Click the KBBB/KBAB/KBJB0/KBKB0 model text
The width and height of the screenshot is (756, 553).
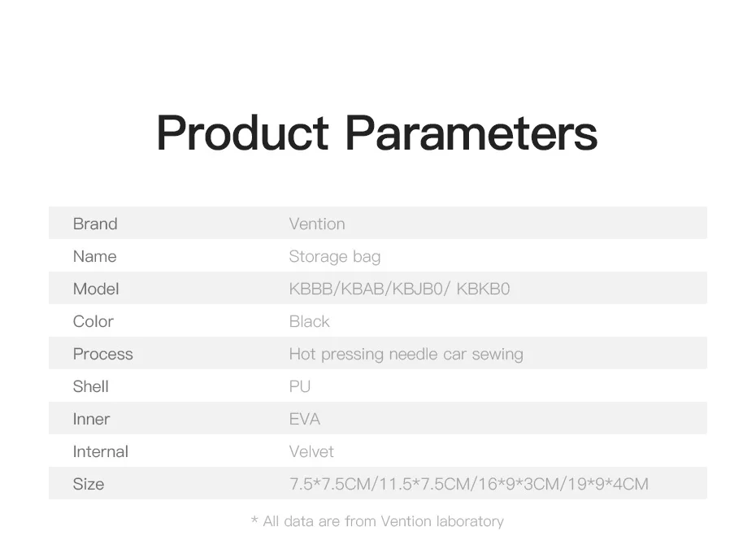tap(399, 289)
